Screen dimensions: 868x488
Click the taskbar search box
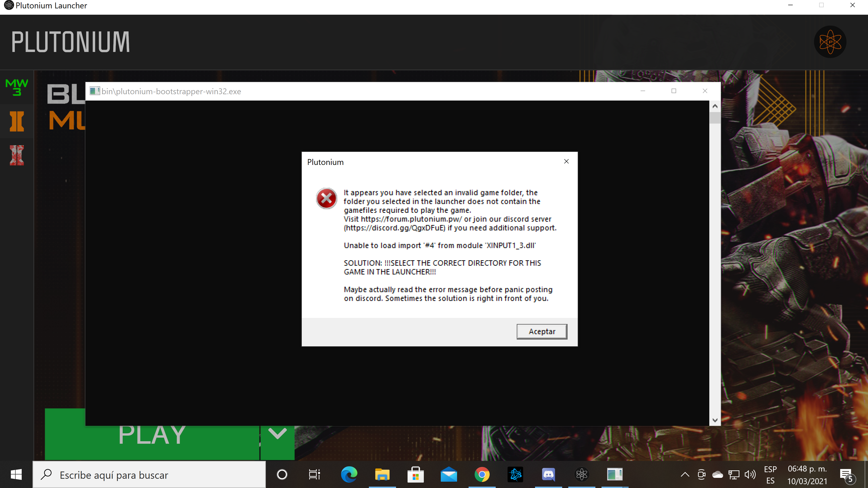click(x=149, y=474)
